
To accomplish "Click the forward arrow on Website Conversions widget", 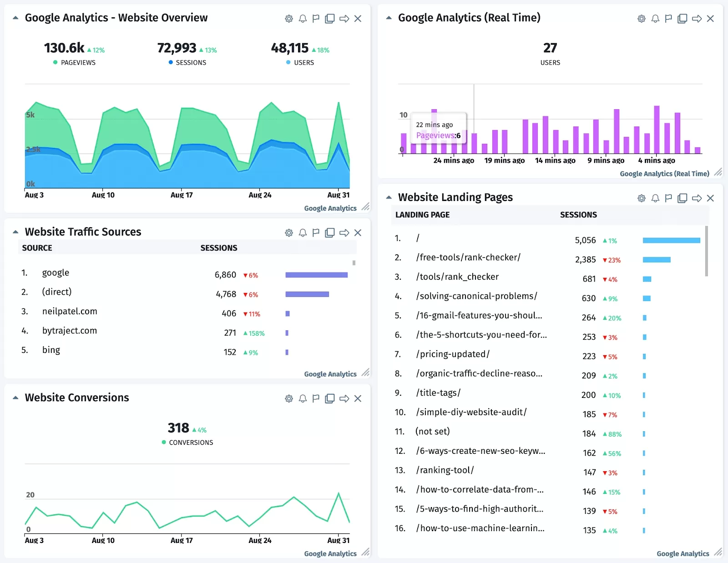I will (x=345, y=398).
